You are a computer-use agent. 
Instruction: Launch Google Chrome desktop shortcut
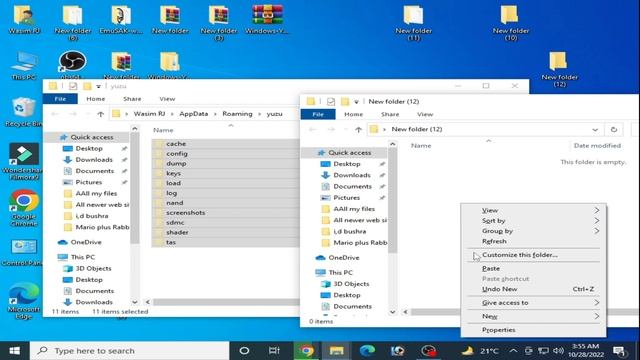pos(24,208)
